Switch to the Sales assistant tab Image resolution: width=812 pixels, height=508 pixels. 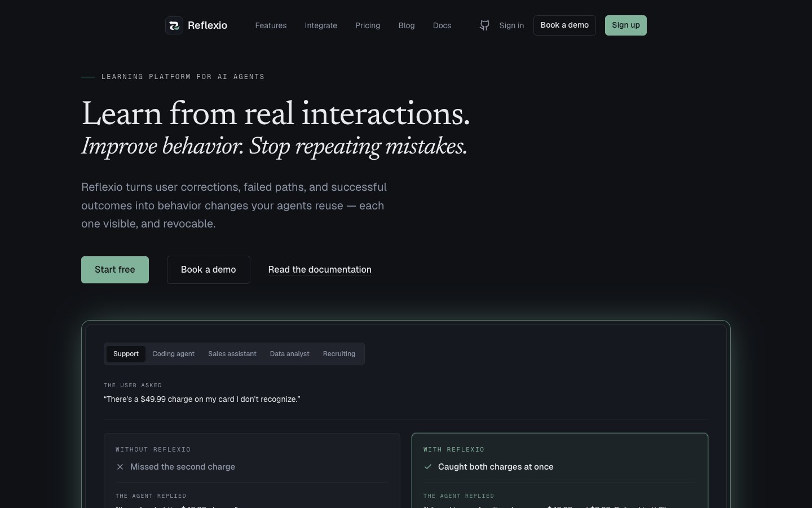pos(232,354)
